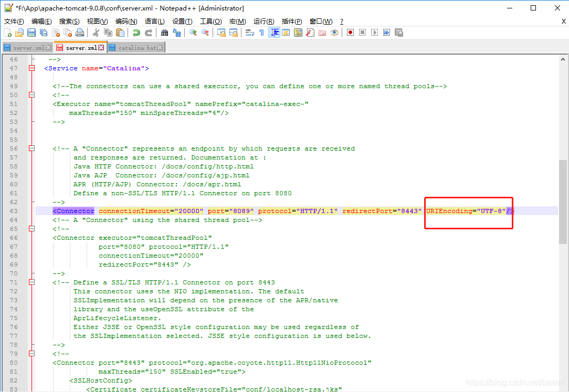Click line number 63 in the margin
The image size is (569, 392).
14,211
